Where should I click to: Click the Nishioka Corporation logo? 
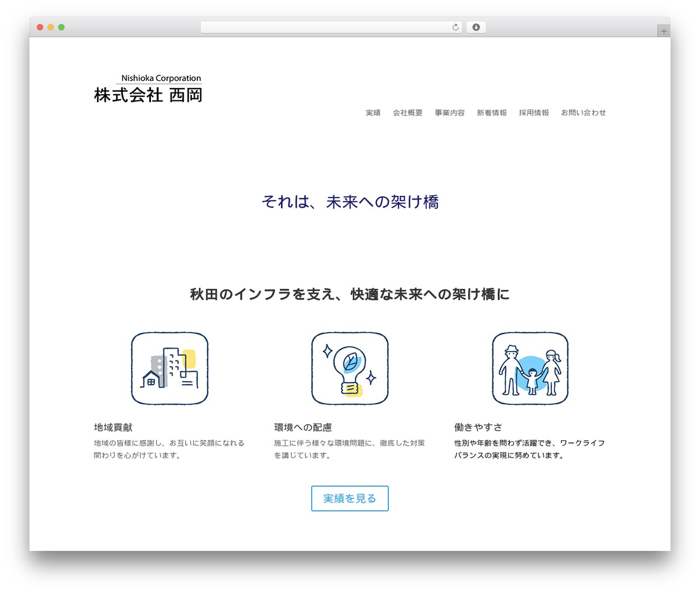tap(148, 89)
